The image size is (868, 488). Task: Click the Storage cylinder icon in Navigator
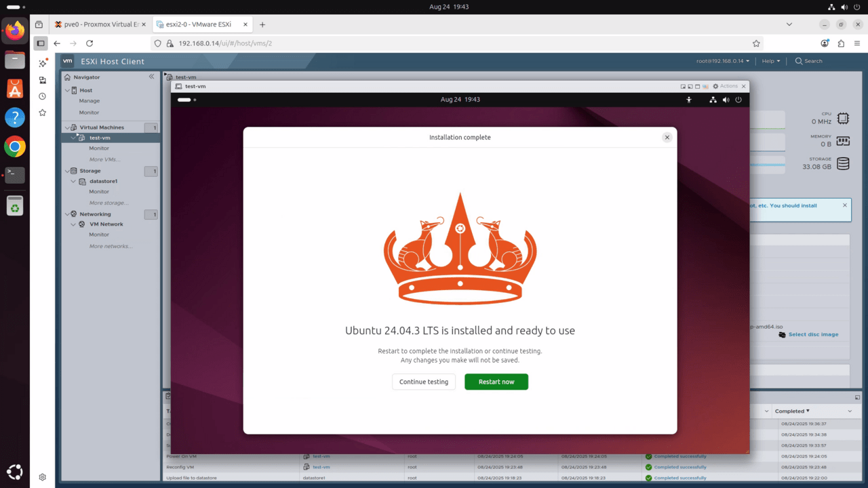(x=74, y=171)
